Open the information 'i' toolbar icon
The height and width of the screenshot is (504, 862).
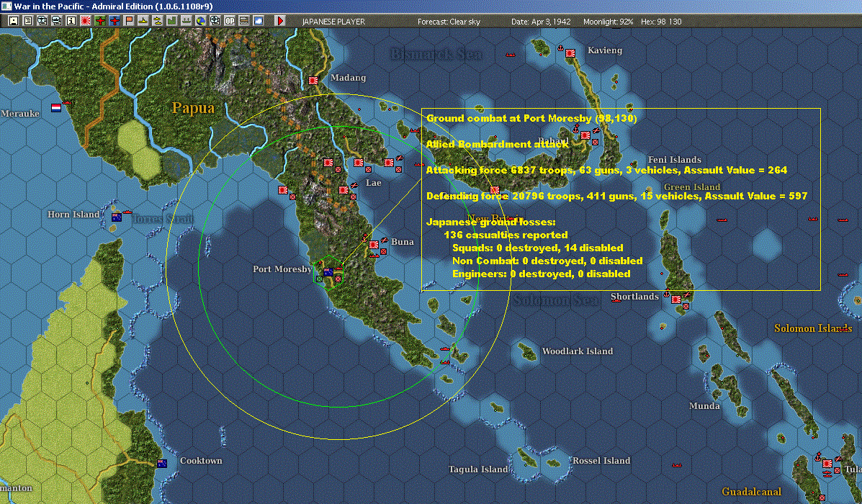[71, 21]
